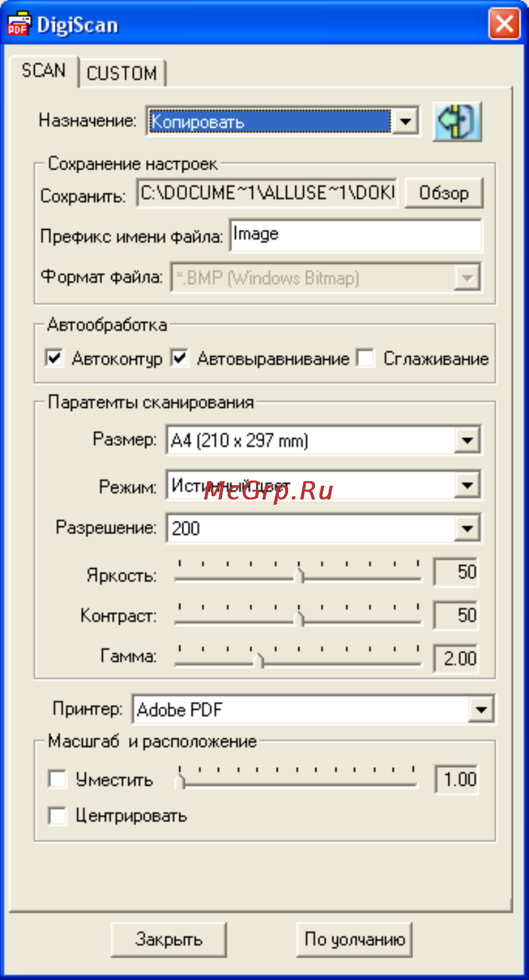Click the Обзор browse button
The width and height of the screenshot is (529, 980).
(x=443, y=194)
